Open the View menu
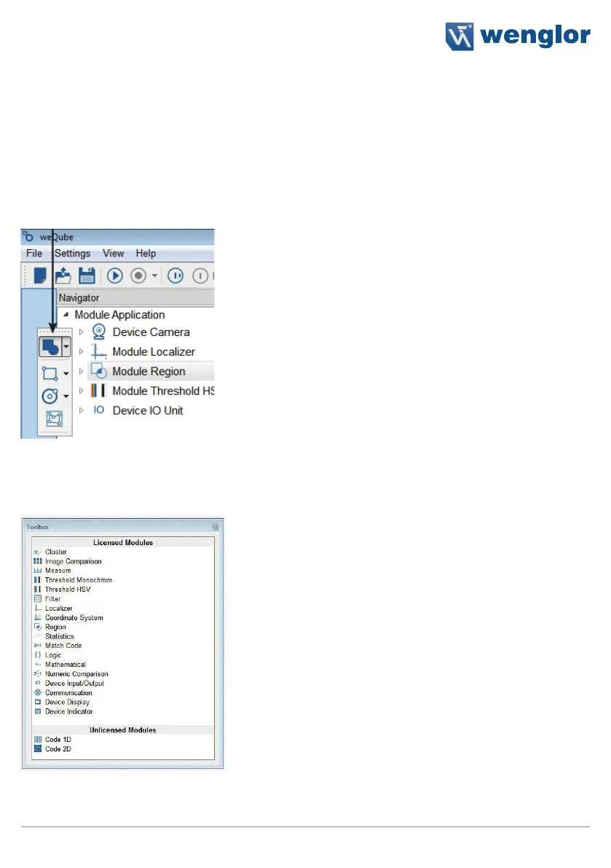Image resolution: width=611 pixels, height=868 pixels. coord(114,254)
